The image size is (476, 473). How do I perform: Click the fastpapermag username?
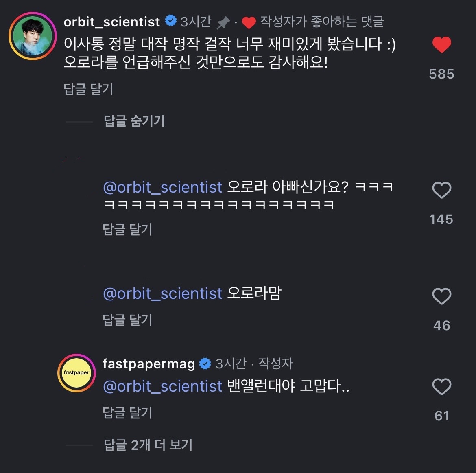coord(149,364)
